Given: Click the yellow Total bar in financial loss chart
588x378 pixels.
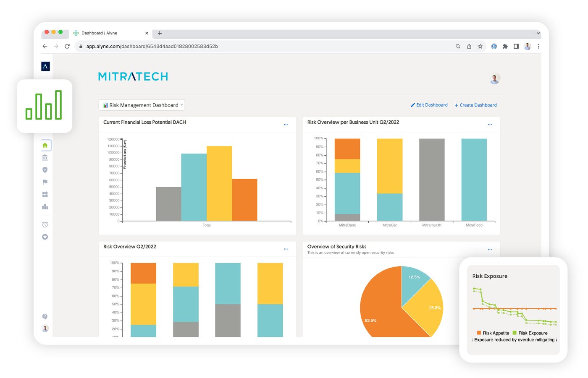Looking at the screenshot, I should 219,183.
